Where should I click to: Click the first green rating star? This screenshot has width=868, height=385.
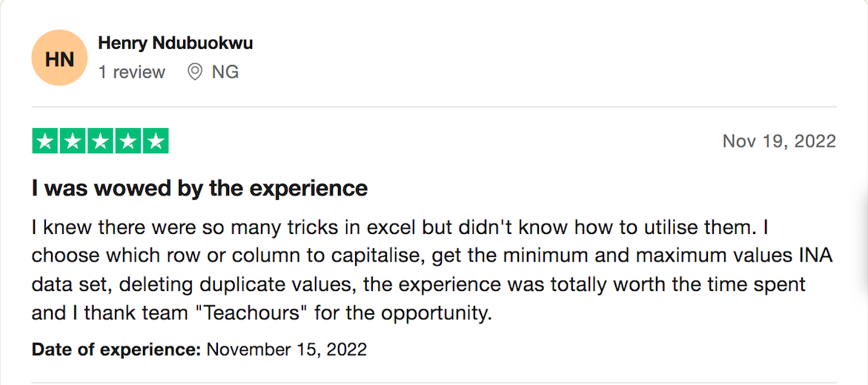coord(45,141)
